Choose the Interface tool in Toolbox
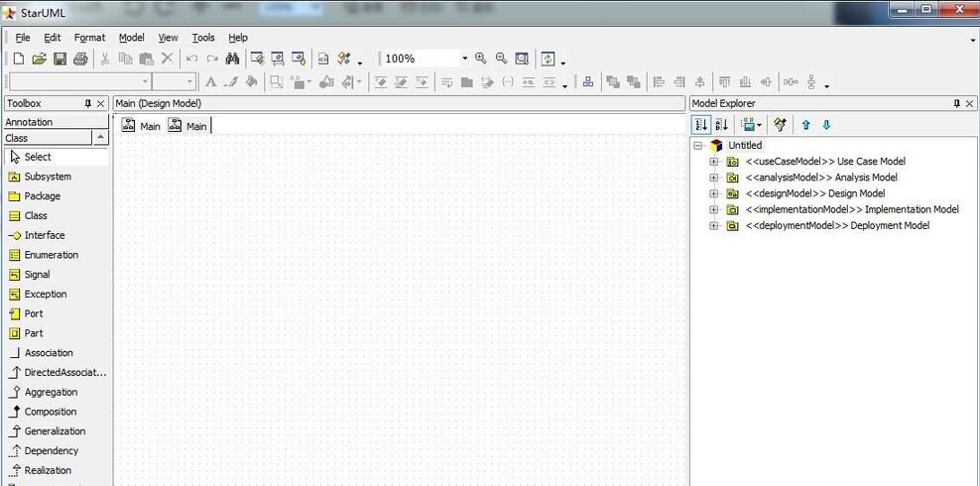This screenshot has width=980, height=486. pyautogui.click(x=57, y=235)
